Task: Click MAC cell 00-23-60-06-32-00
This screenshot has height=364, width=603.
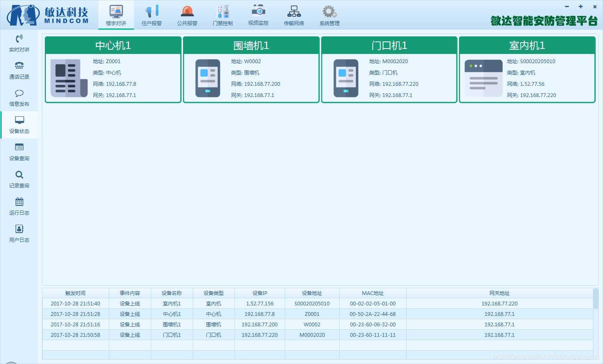Action: pyautogui.click(x=373, y=324)
